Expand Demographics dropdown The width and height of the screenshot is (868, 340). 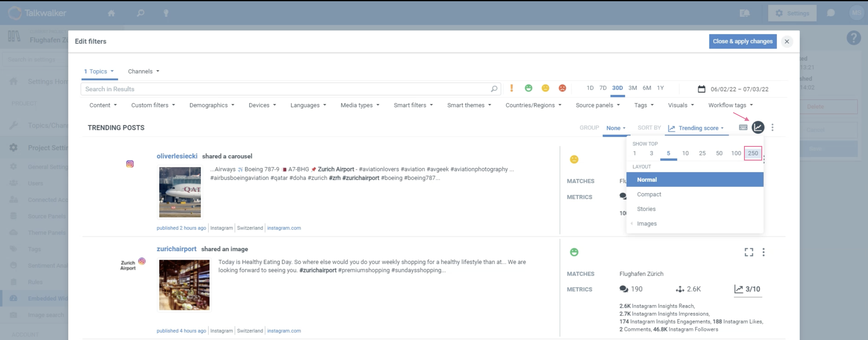pyautogui.click(x=212, y=105)
